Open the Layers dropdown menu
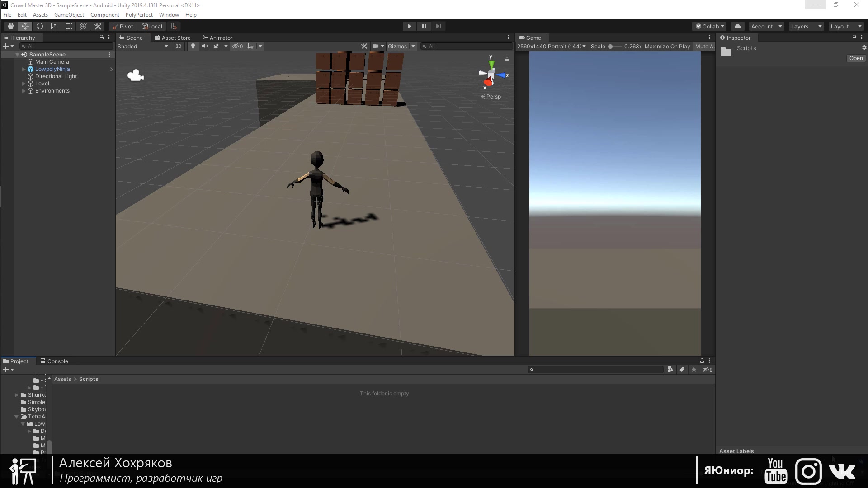Viewport: 868px width, 488px height. (x=806, y=26)
